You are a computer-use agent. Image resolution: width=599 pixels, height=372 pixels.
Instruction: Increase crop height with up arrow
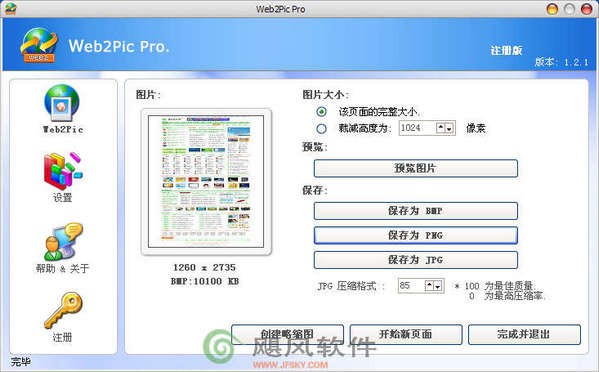[x=440, y=128]
